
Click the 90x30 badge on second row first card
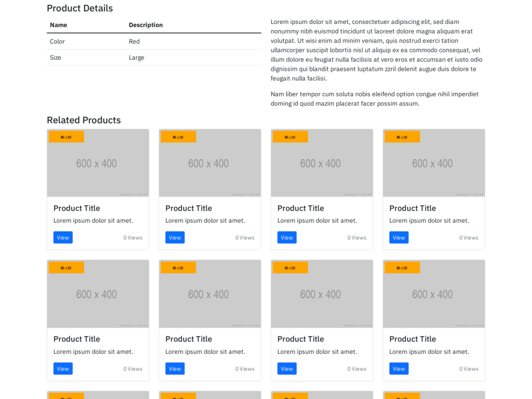coord(66,267)
